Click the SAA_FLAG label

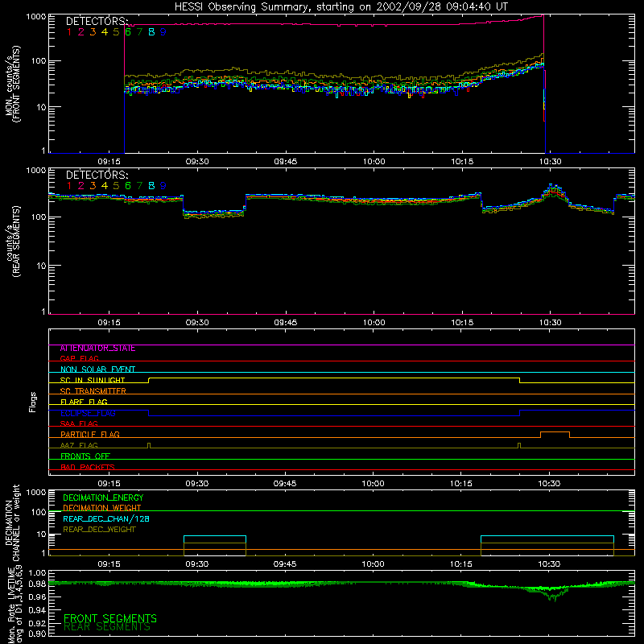point(79,423)
